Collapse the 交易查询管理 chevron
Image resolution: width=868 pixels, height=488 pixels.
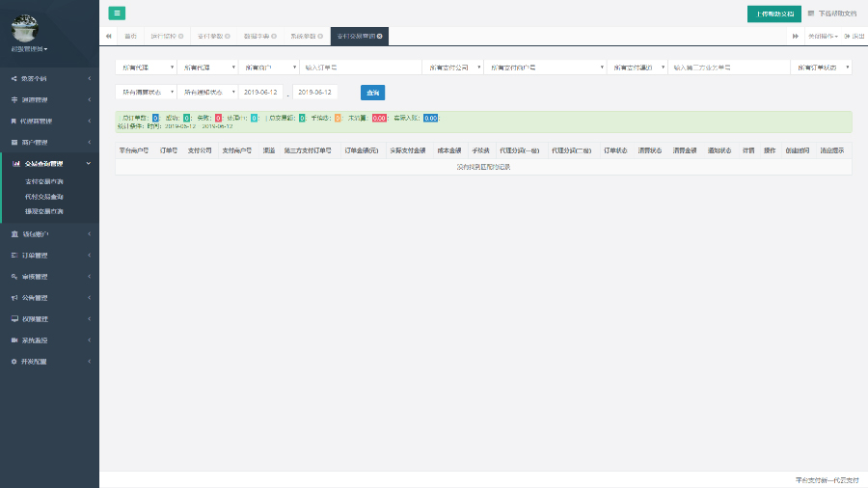pos(89,164)
